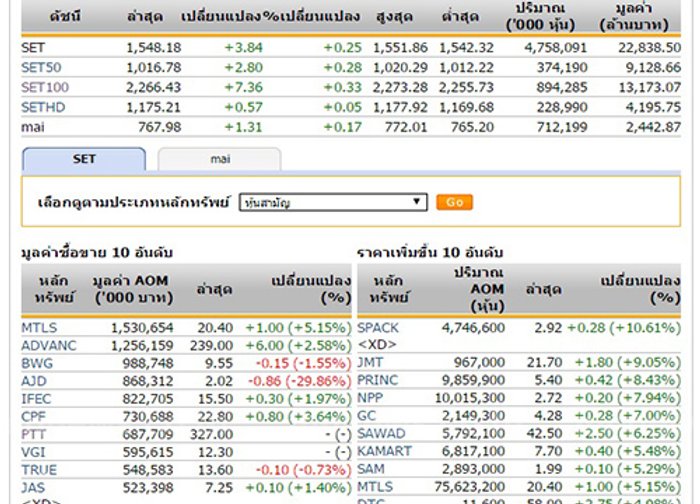Select PTT last price 327.00

(212, 434)
